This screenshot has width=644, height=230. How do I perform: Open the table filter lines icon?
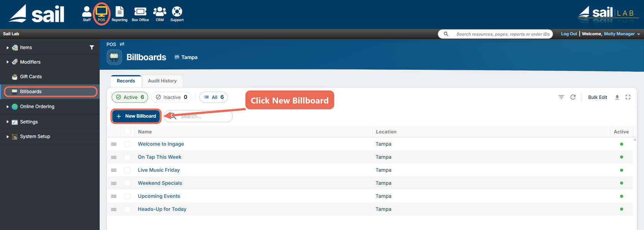(x=561, y=97)
